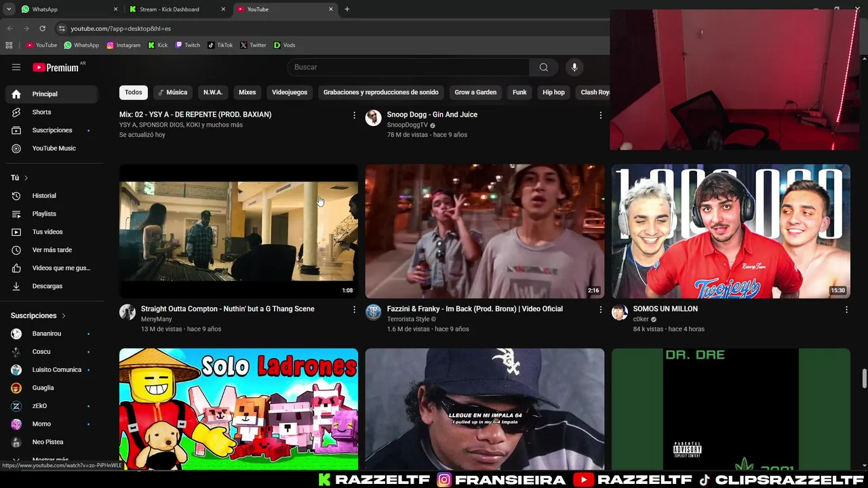Select the Hip hop filter chip
This screenshot has width=868, height=488.
tap(553, 92)
